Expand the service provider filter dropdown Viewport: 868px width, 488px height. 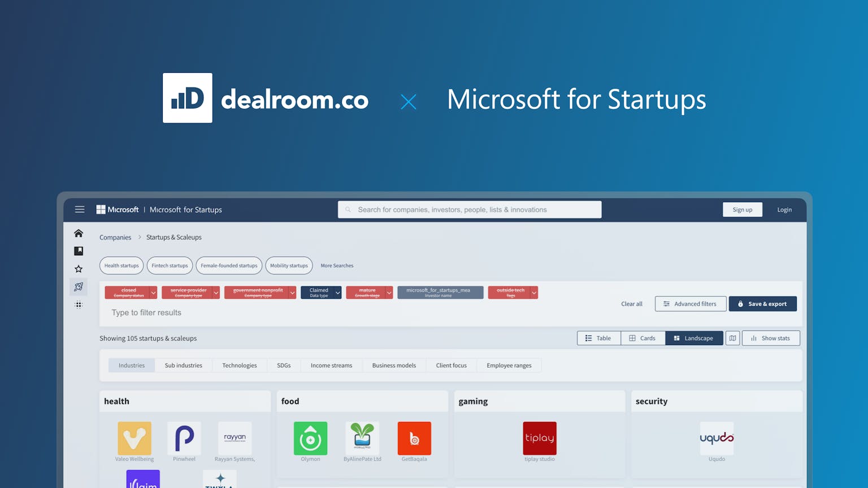pos(216,293)
